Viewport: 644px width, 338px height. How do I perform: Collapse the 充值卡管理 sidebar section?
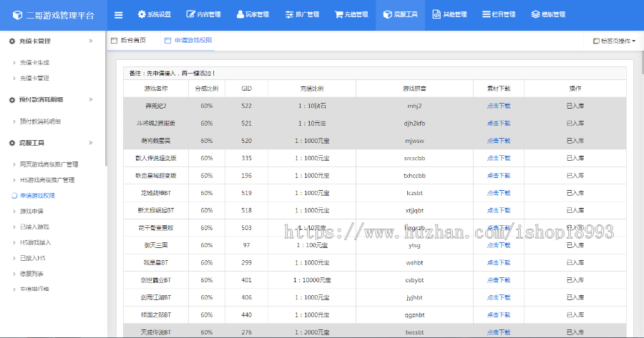[x=90, y=41]
